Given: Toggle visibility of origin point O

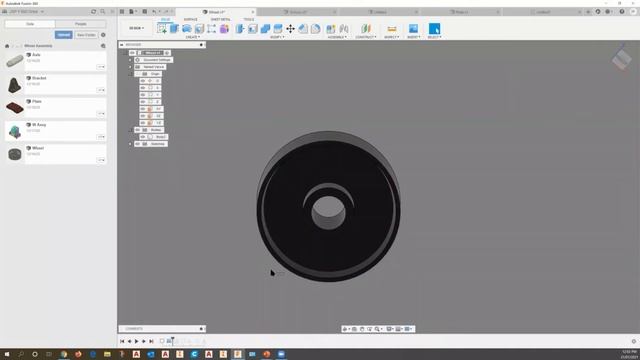Looking at the screenshot, I should click(x=143, y=81).
